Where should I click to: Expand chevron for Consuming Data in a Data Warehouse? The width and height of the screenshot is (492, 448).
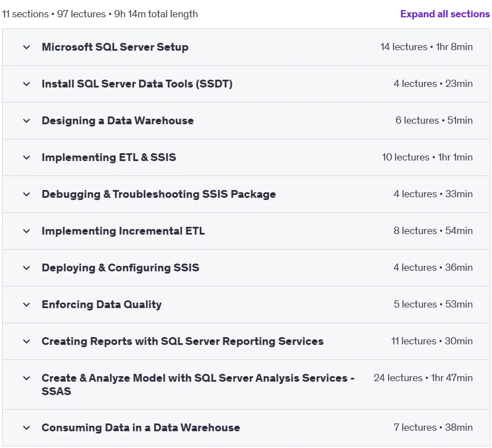[x=27, y=427]
